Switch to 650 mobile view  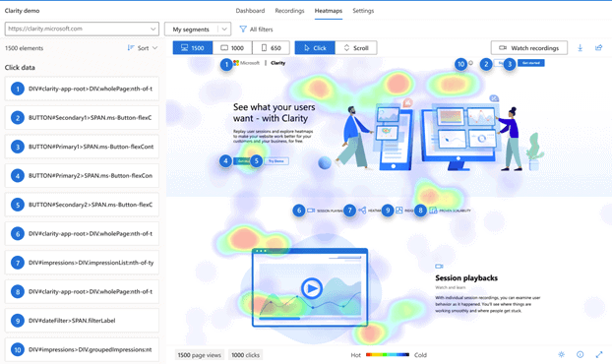(271, 48)
